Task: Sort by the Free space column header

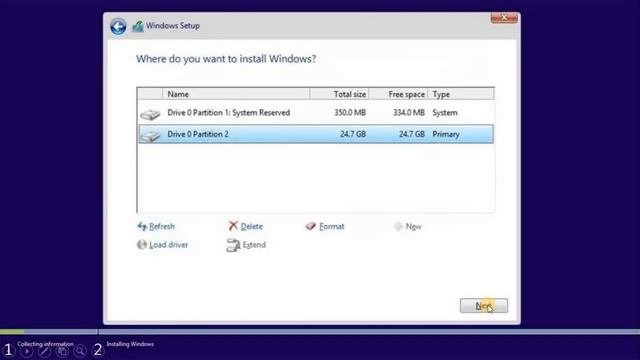Action: pyautogui.click(x=398, y=94)
